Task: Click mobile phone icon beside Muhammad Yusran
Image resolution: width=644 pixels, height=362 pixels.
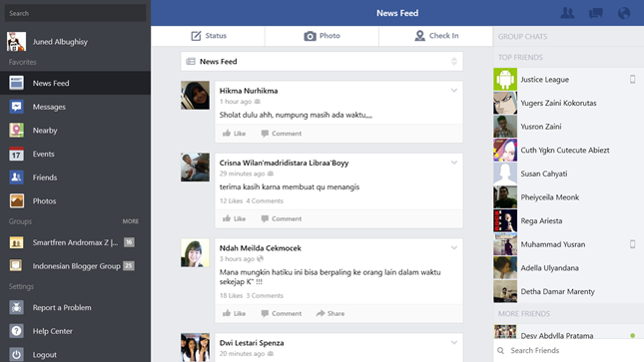Action: 632,244
